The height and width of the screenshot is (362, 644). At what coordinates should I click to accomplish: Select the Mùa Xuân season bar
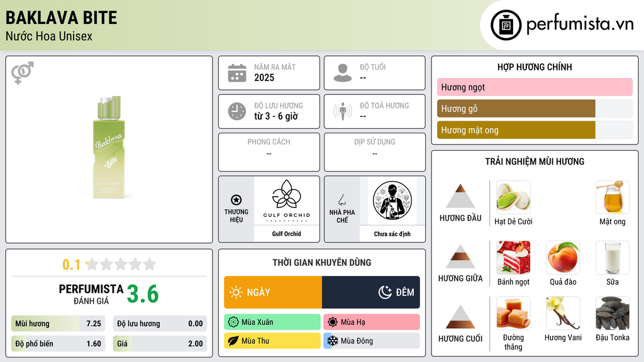272,322
